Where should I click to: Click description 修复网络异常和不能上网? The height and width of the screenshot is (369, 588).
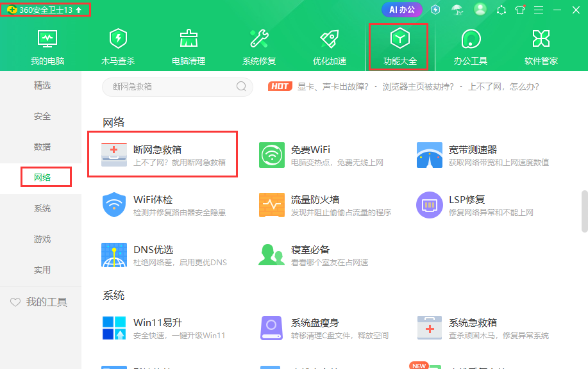tap(491, 213)
